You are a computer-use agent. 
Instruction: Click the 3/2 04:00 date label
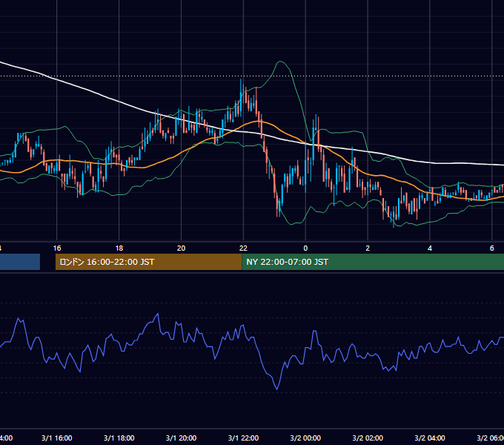[x=430, y=438]
